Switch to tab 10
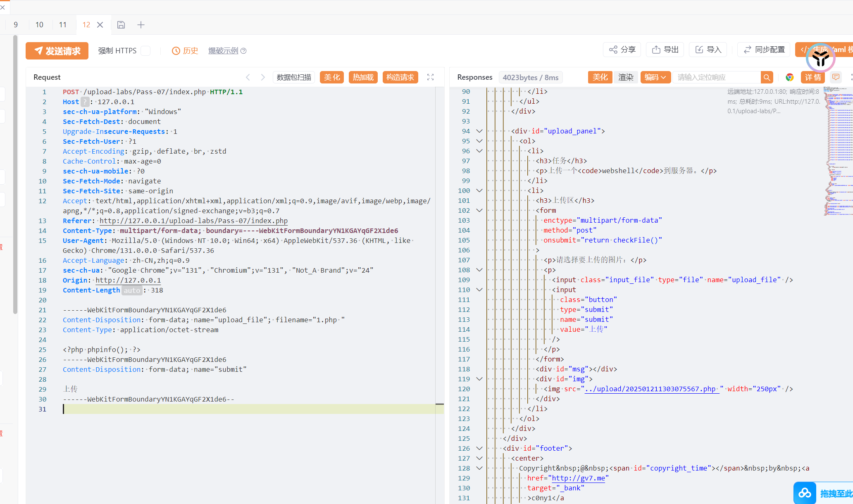The width and height of the screenshot is (853, 504). click(x=39, y=25)
